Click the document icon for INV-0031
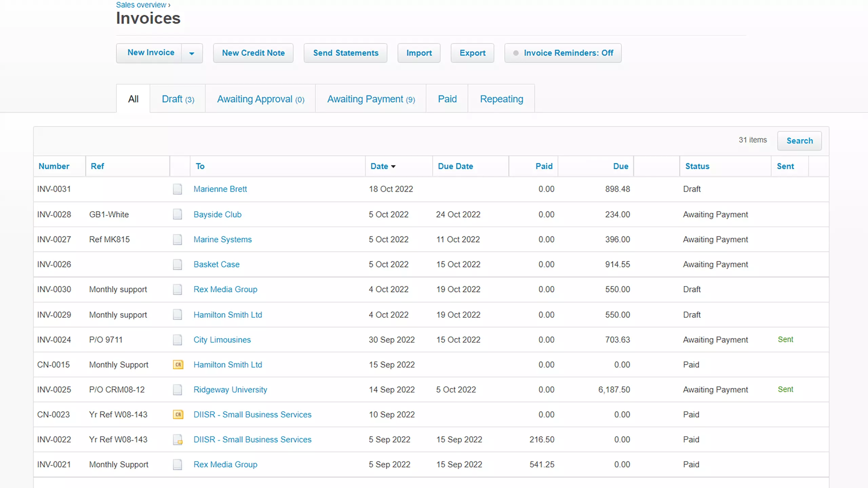The image size is (868, 488). click(177, 189)
